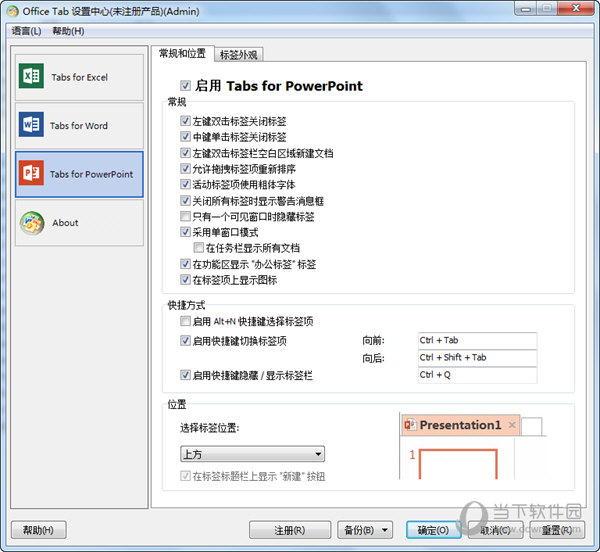Click the Ctrl + Q shortcut field

pyautogui.click(x=478, y=375)
